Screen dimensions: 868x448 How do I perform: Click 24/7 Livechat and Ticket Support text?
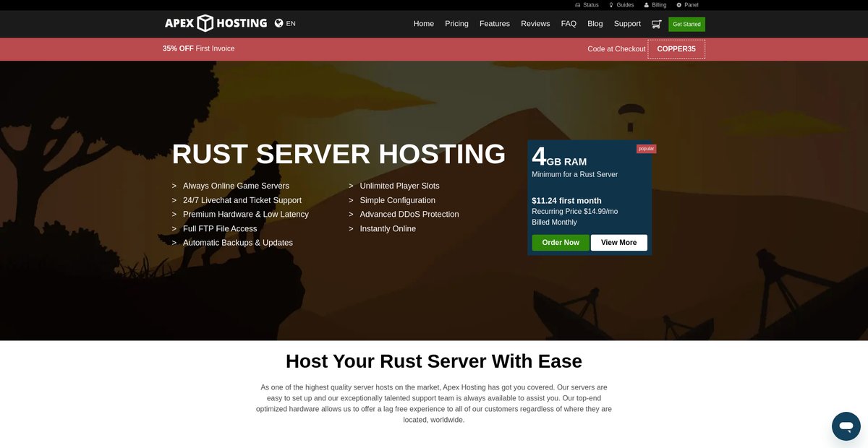242,200
